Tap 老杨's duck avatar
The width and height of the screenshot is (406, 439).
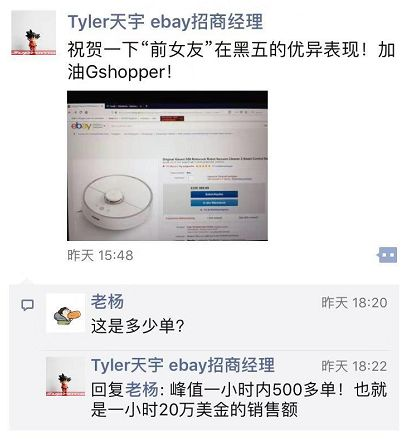point(66,313)
